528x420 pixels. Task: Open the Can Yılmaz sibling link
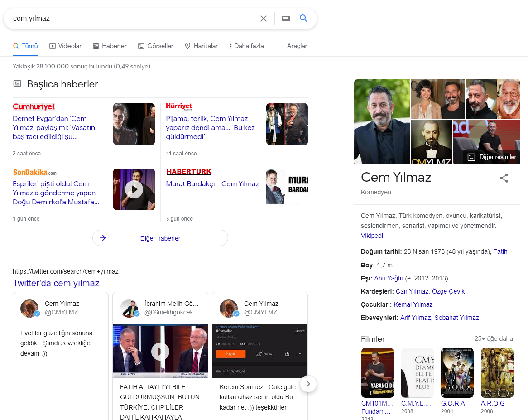(x=412, y=291)
